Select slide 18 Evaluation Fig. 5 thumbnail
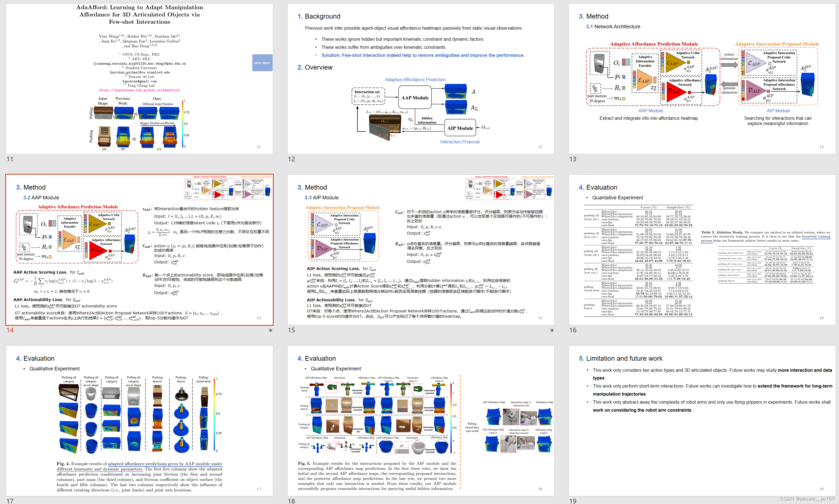 [421, 421]
